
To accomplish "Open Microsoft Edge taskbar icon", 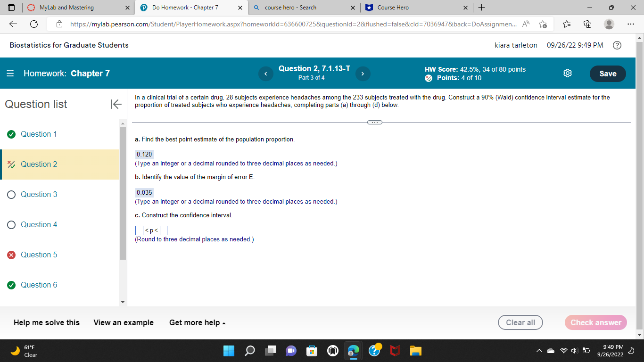I will [354, 351].
